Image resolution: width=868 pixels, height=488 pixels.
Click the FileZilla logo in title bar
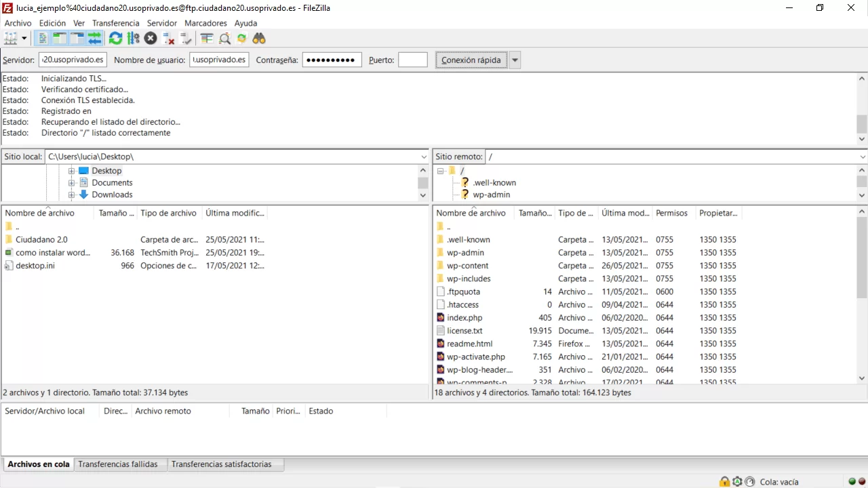tap(7, 7)
